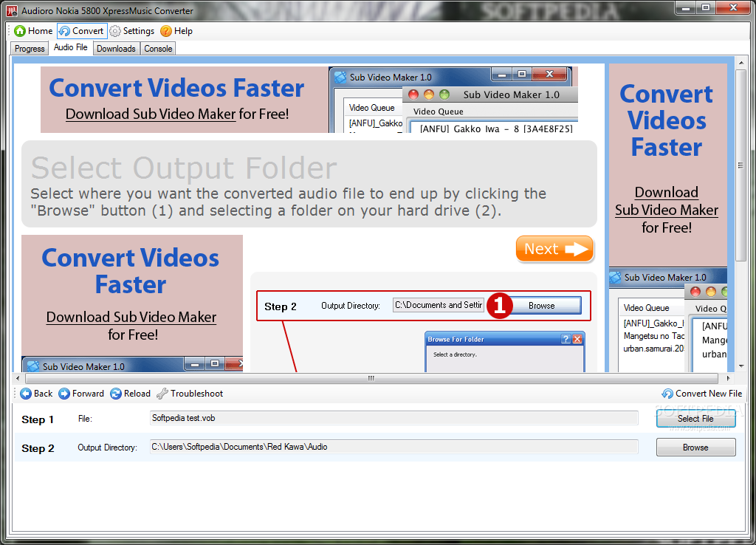Switch to the Console tab
The height and width of the screenshot is (545, 756).
pyautogui.click(x=158, y=49)
